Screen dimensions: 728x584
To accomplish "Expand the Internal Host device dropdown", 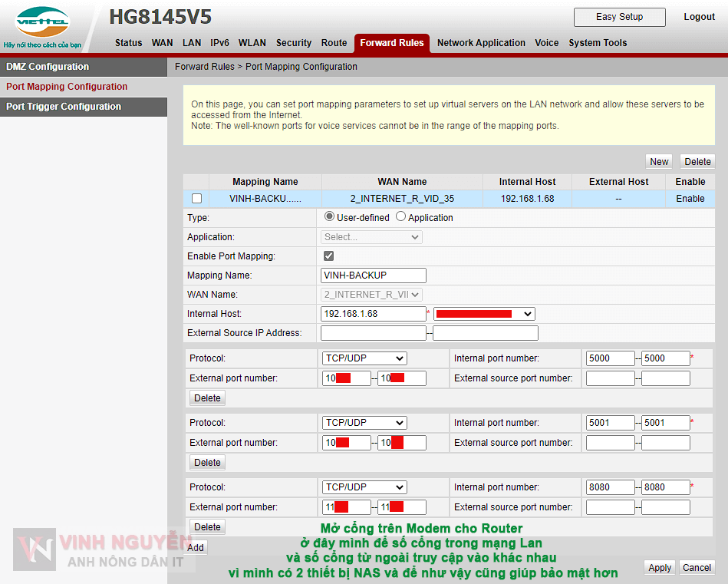I will 484,314.
